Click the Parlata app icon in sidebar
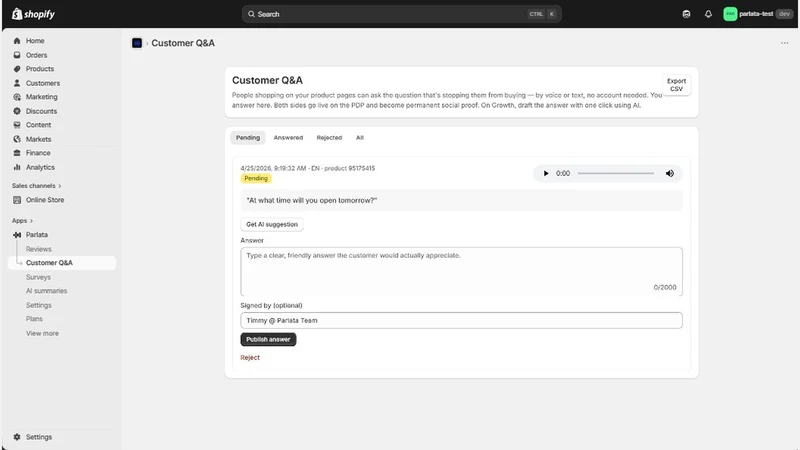Image resolution: width=800 pixels, height=450 pixels. click(17, 235)
